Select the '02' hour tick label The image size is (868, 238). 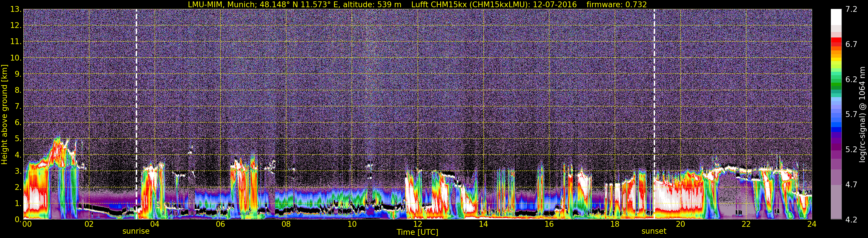89,224
